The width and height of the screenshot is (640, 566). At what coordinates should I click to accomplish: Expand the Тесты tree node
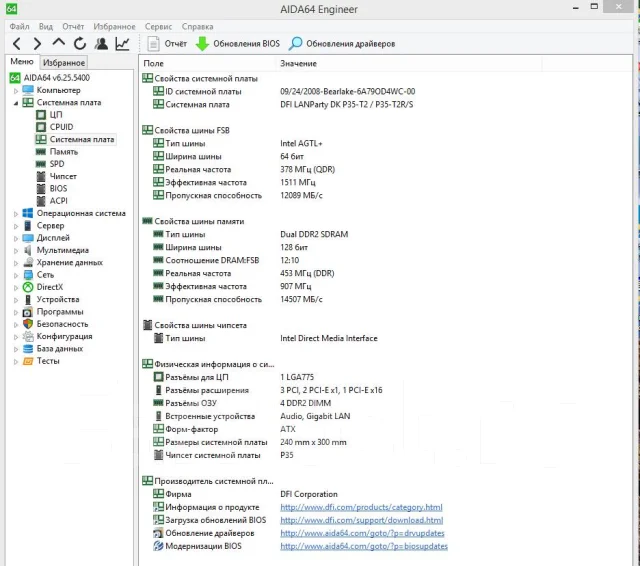(x=16, y=362)
